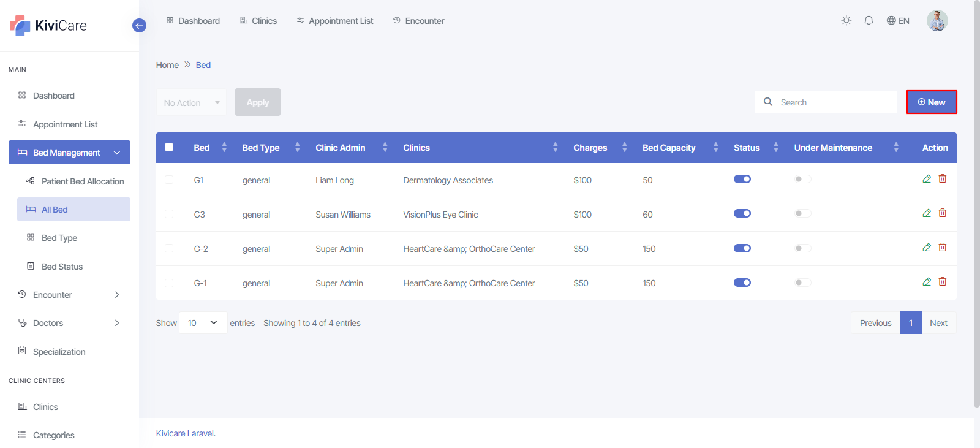This screenshot has width=980, height=448.
Task: Select the checkbox for bed G-2 row
Action: click(170, 249)
